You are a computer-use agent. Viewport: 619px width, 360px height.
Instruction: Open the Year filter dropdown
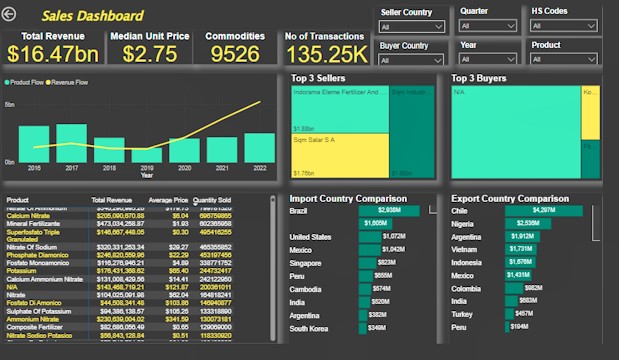tap(488, 59)
